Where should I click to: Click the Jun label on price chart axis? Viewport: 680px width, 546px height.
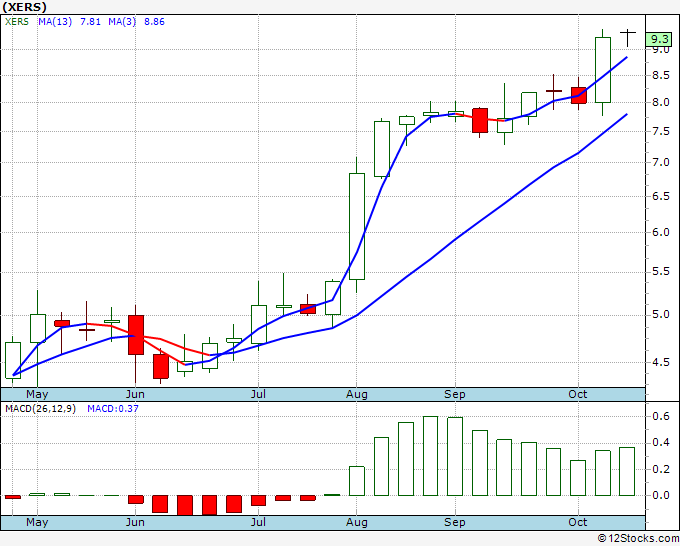click(135, 394)
